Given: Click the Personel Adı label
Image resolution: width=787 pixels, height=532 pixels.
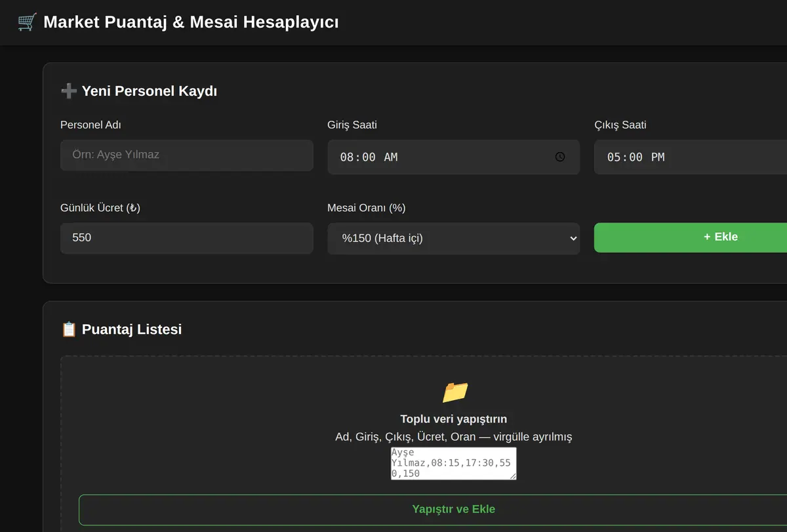Looking at the screenshot, I should [x=91, y=125].
